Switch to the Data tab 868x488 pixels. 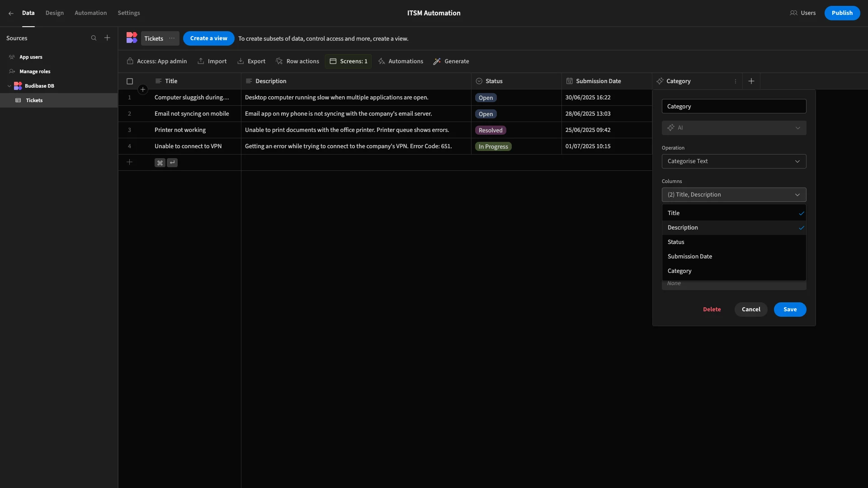28,13
